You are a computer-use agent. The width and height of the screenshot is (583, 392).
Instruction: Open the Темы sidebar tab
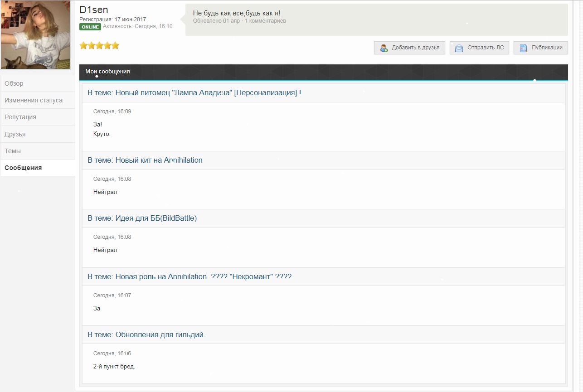point(38,151)
